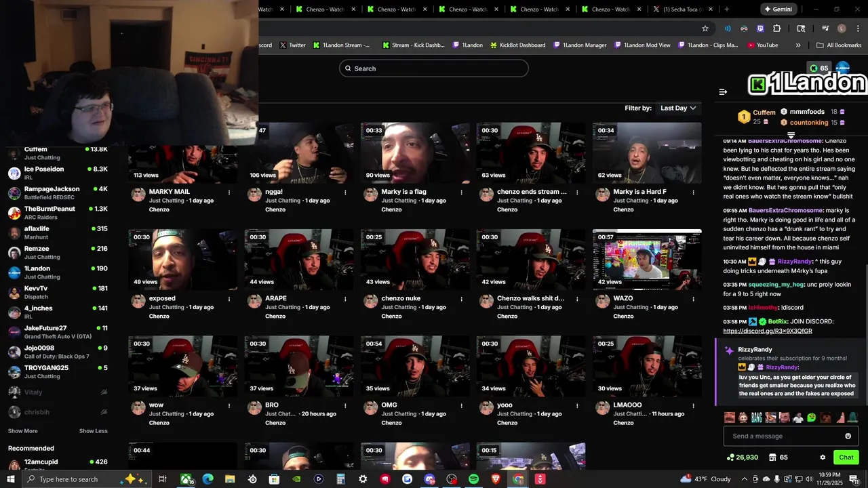Open options menu for WAZO clip

[x=693, y=299]
